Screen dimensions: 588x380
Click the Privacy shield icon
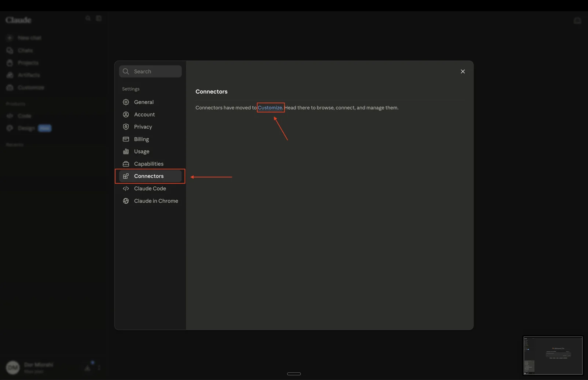pos(126,127)
